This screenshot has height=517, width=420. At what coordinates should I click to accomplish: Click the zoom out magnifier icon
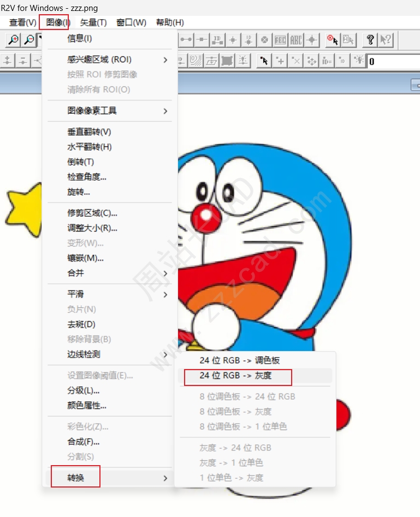[29, 40]
